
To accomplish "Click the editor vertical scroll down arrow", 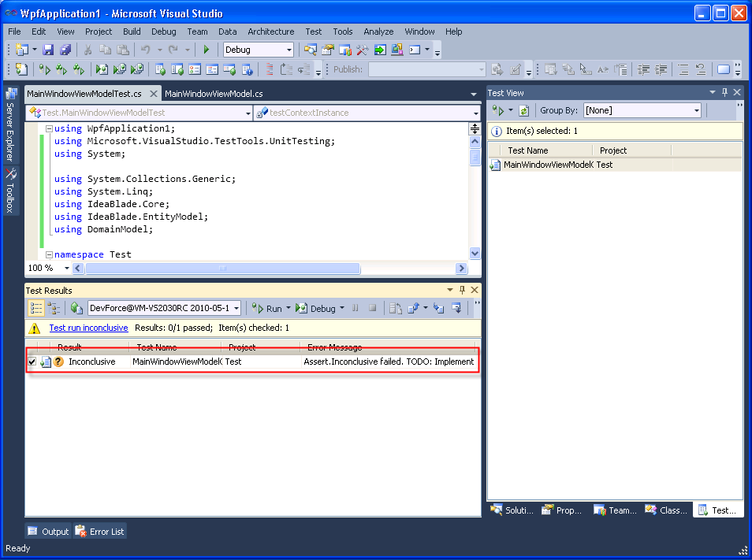I will (475, 254).
